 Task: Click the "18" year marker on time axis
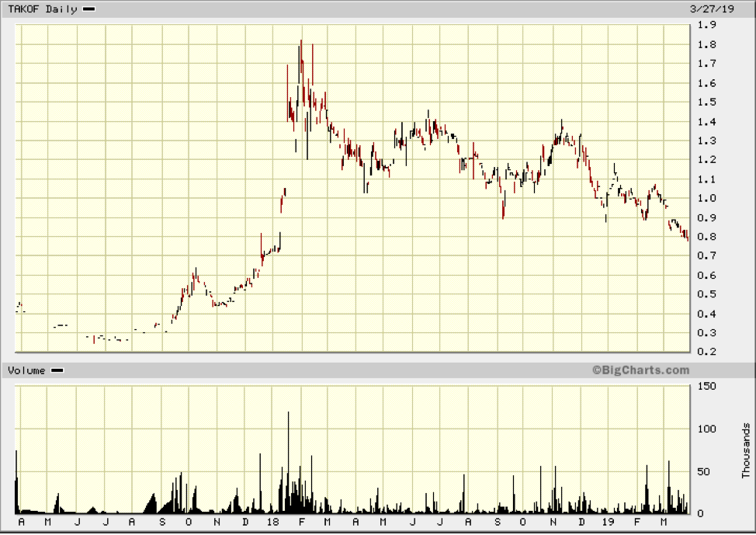click(273, 522)
